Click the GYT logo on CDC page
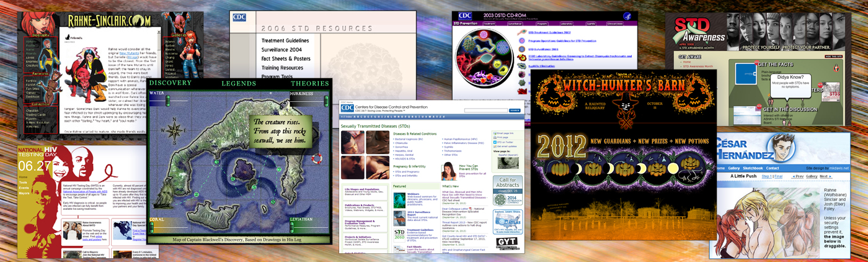Image resolution: width=868 pixels, height=262 pixels. pos(508,242)
